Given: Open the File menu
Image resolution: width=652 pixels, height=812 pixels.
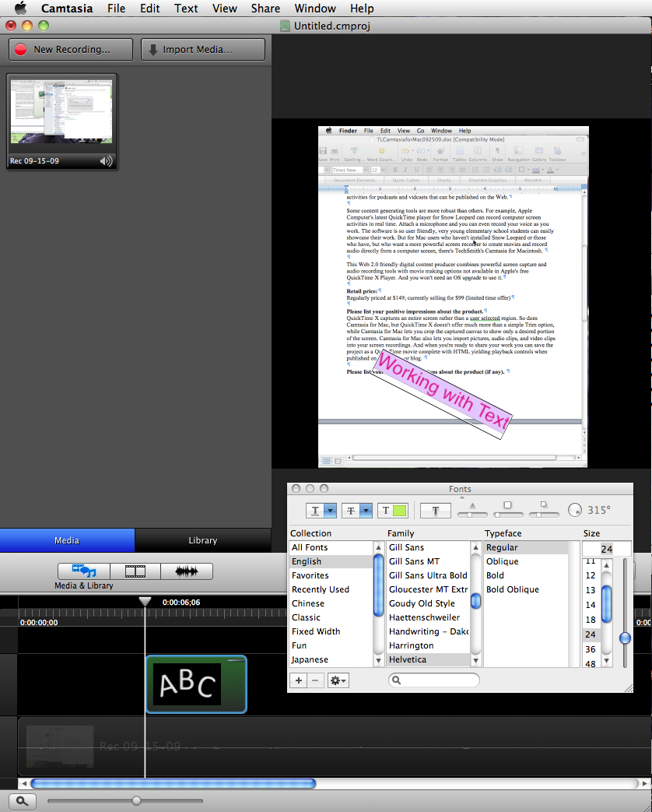Looking at the screenshot, I should click(117, 9).
